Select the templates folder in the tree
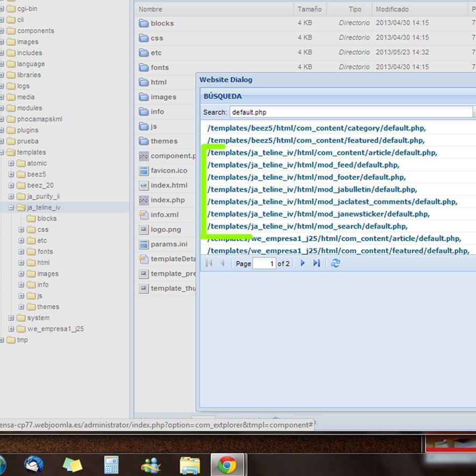 [31, 152]
